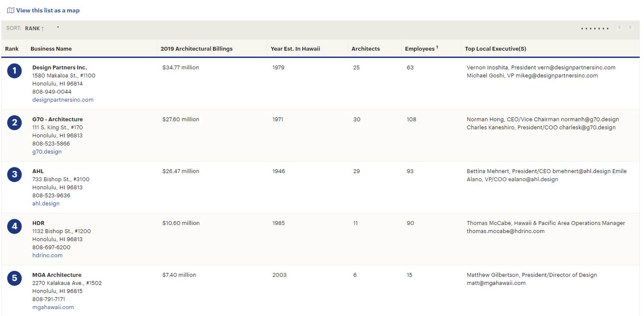
Task: Select the AHL business name
Action: pyautogui.click(x=38, y=171)
